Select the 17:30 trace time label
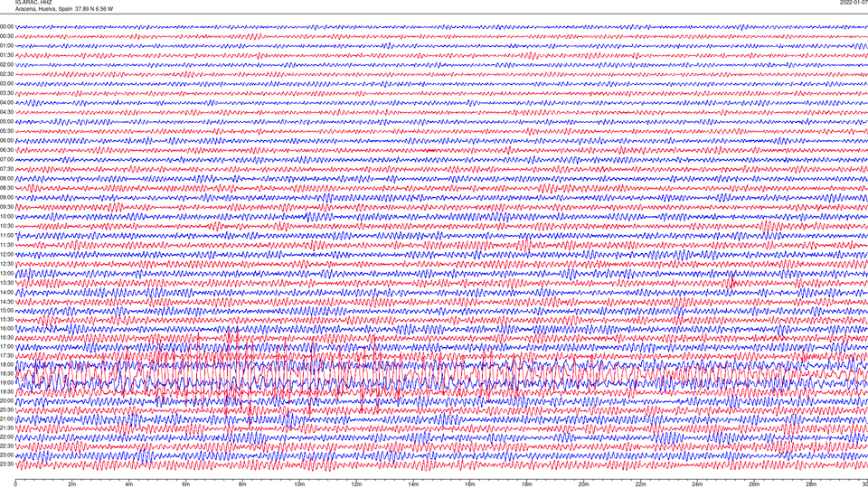The image size is (868, 488). point(7,356)
